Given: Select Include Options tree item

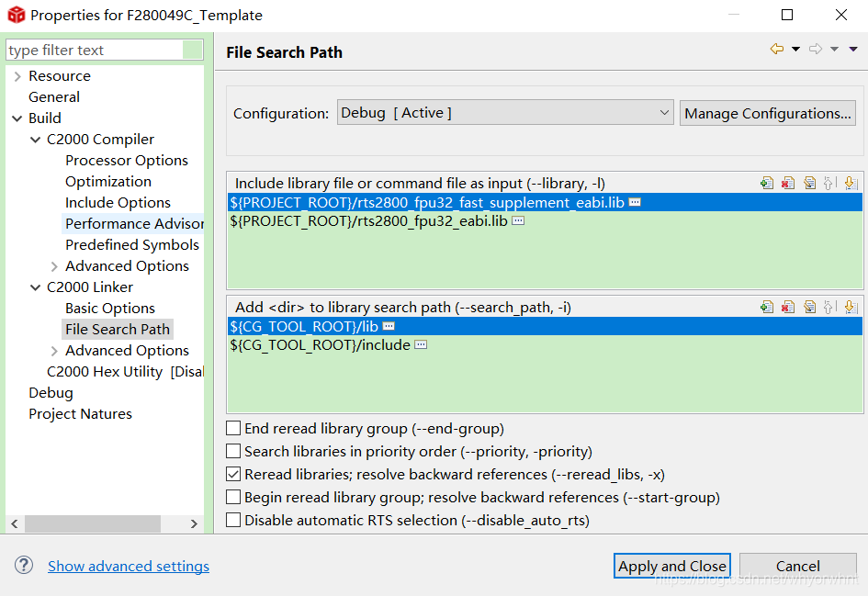Looking at the screenshot, I should coord(118,203).
